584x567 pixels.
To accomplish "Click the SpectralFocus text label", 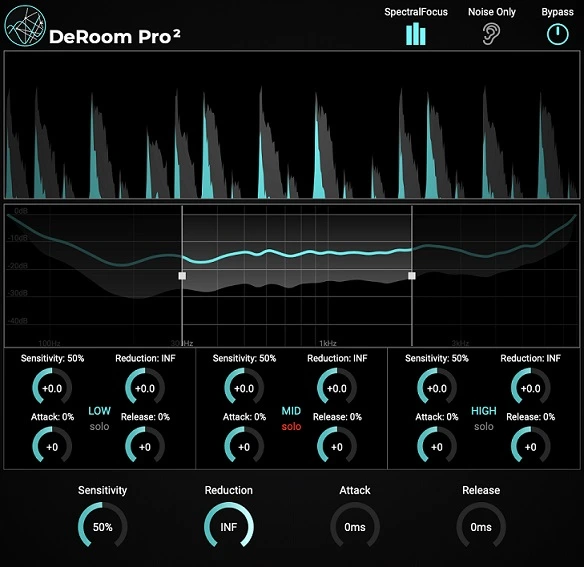I will point(416,12).
